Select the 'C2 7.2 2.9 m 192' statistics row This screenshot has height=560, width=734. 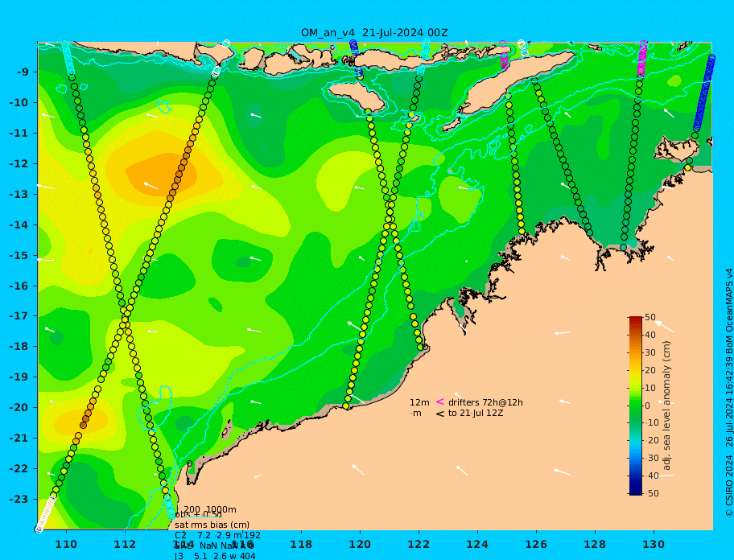tap(217, 535)
